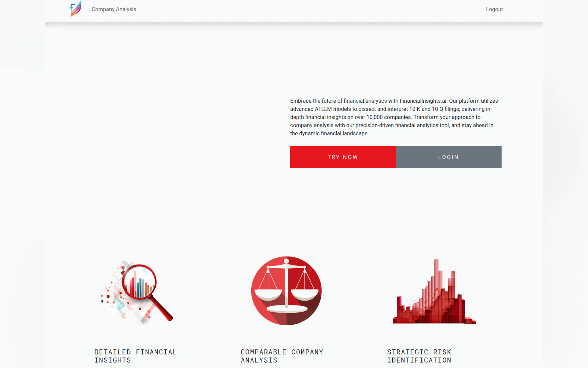588x368 pixels.
Task: Click the FinancialInsights logo icon
Action: point(75,9)
